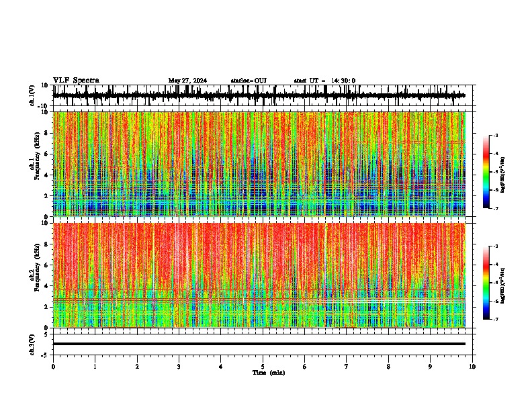The image size is (532, 411).
Task: Click the "8" kHz tick on ch.1 frequency axis
Action: coord(46,133)
